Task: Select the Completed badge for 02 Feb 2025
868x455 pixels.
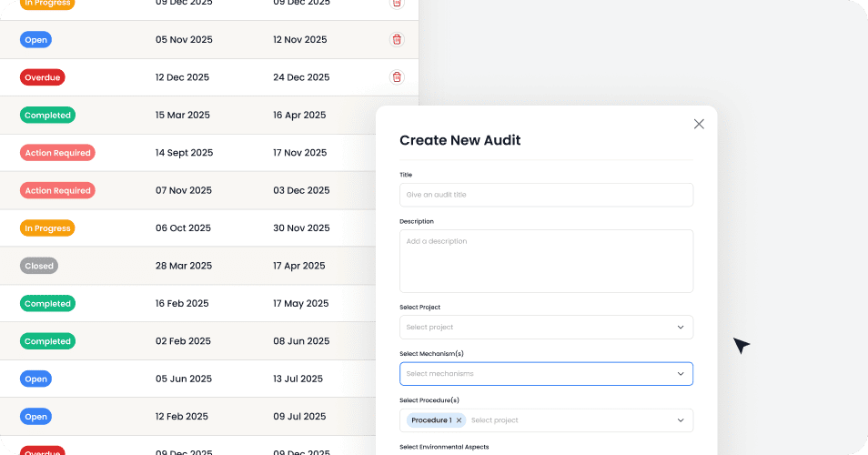Action: coord(47,341)
